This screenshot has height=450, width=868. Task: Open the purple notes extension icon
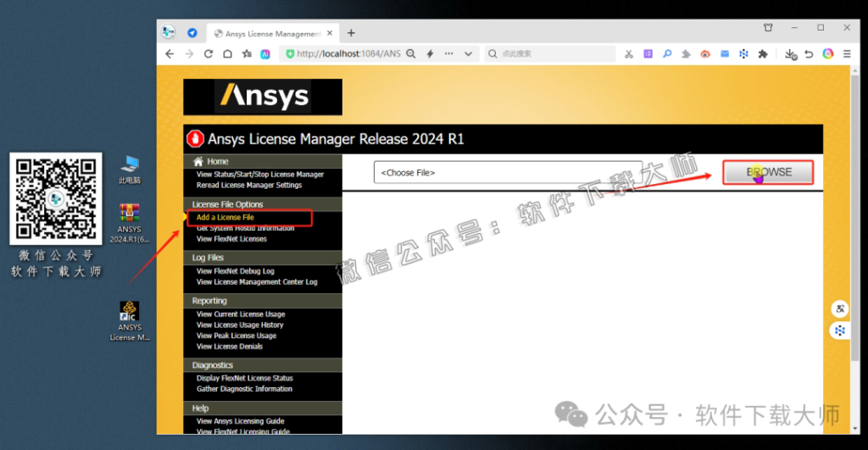pyautogui.click(x=648, y=53)
